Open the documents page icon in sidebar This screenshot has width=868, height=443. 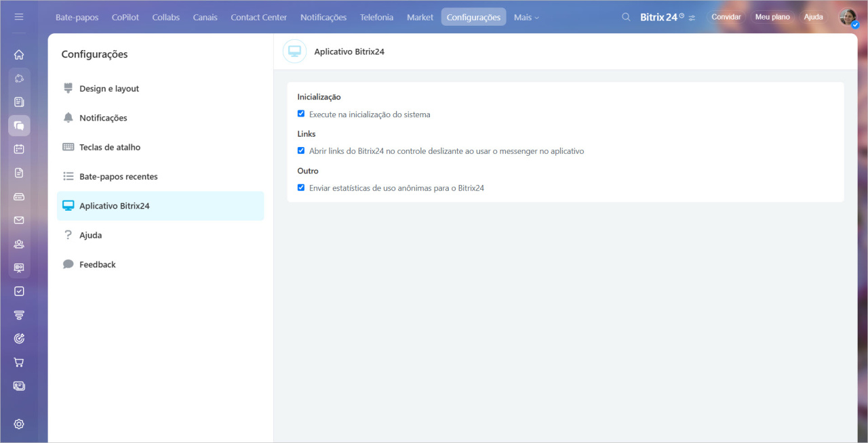[19, 173]
